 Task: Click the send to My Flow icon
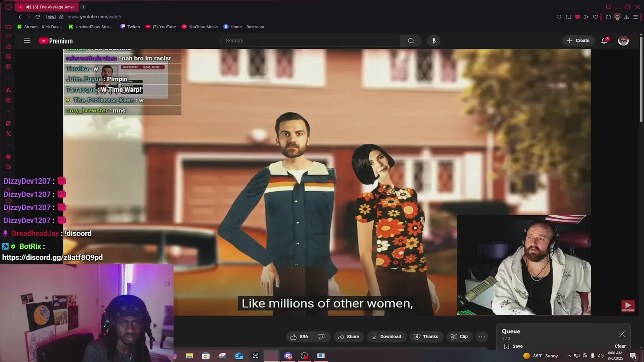coord(586,17)
